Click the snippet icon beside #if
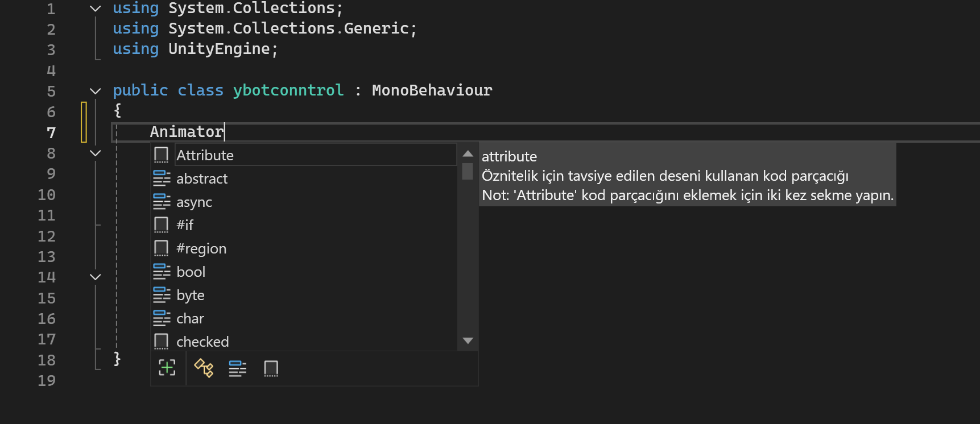This screenshot has height=424, width=980. click(x=162, y=225)
